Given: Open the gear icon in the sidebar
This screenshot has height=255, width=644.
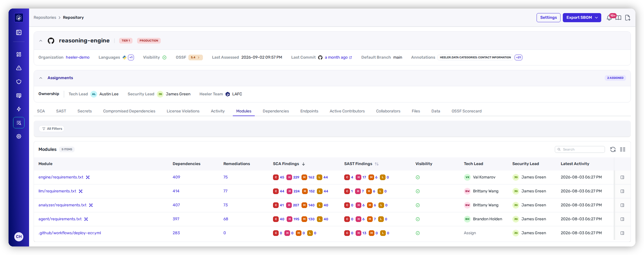Looking at the screenshot, I should pyautogui.click(x=19, y=136).
